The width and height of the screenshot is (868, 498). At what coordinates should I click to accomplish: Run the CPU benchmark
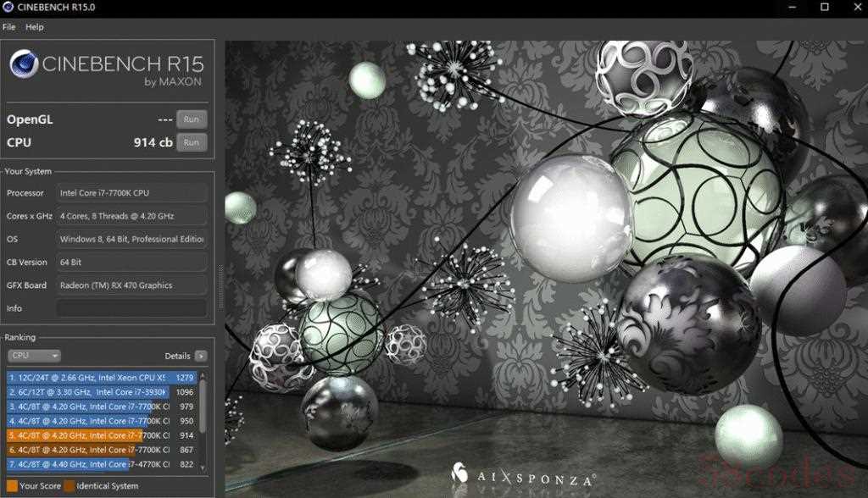click(x=192, y=142)
